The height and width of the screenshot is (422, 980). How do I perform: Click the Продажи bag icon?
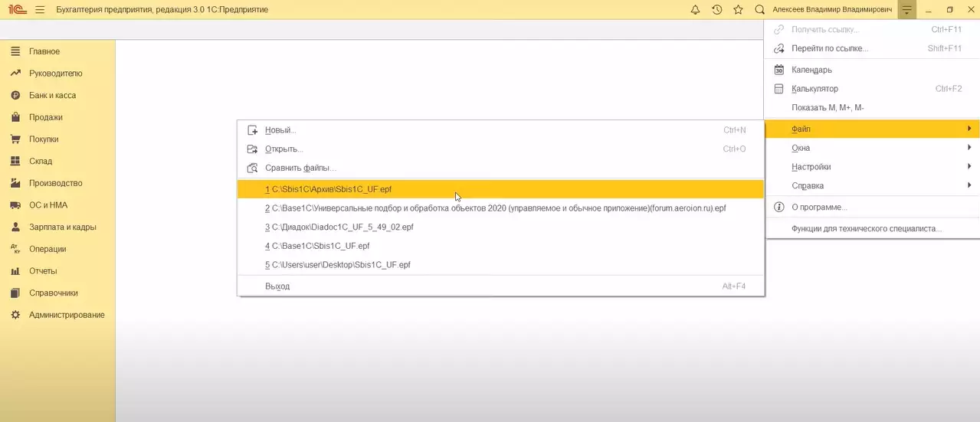15,117
